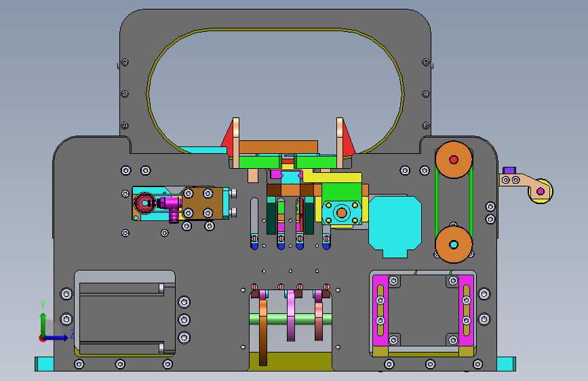Select the left green block under the orange bar
The width and height of the screenshot is (588, 381).
(260, 162)
